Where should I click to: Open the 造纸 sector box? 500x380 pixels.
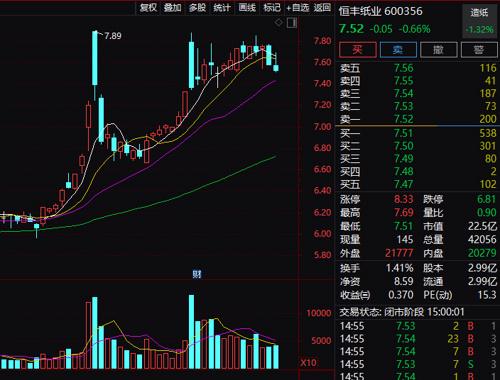(x=479, y=21)
